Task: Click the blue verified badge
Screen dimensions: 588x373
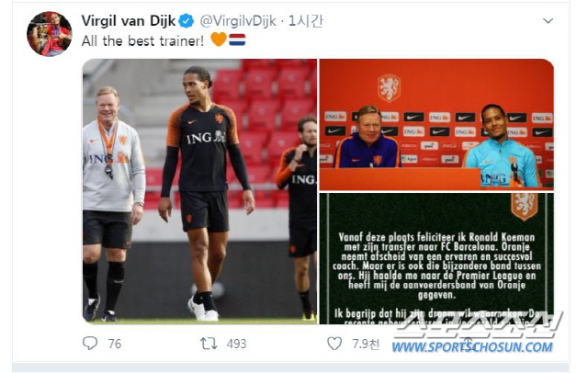Action: coord(186,21)
